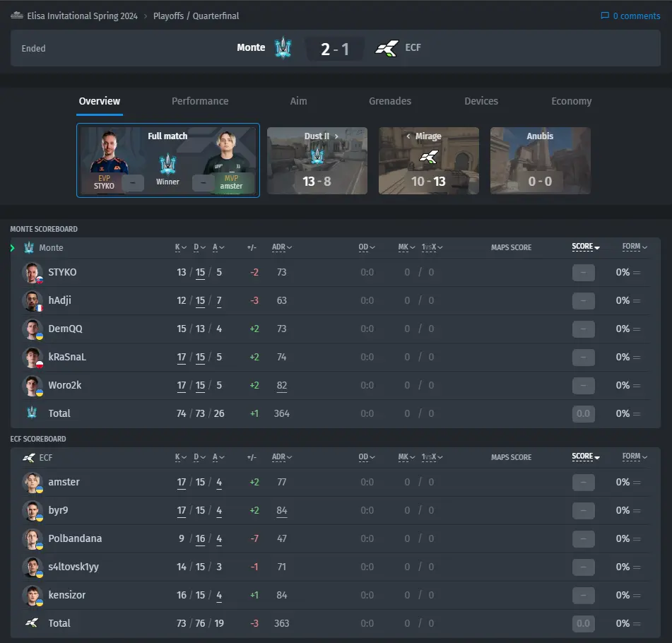Click the speech bubble comments icon
672x643 pixels.
(605, 16)
